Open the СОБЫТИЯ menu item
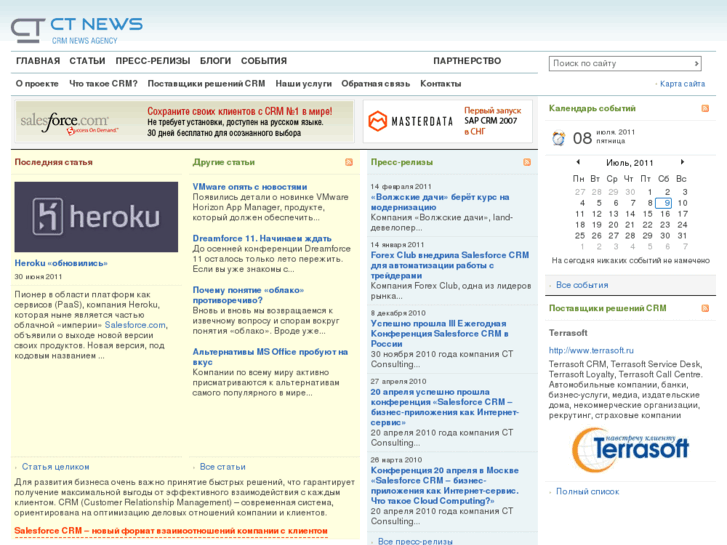This screenshot has width=727, height=545. tap(264, 61)
